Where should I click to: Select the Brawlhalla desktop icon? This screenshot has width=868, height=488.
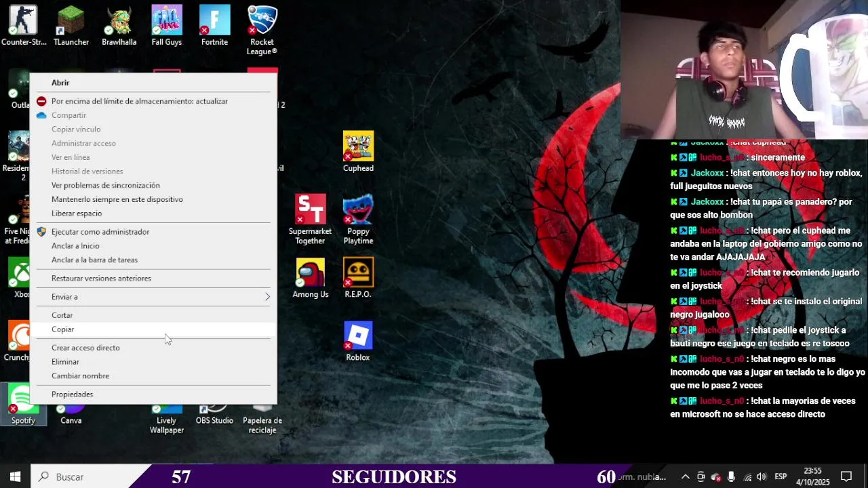click(119, 26)
